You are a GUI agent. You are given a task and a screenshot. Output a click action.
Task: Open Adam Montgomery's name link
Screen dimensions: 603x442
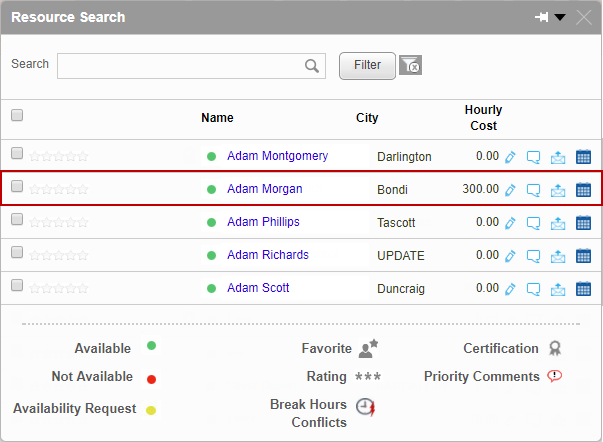(277, 156)
